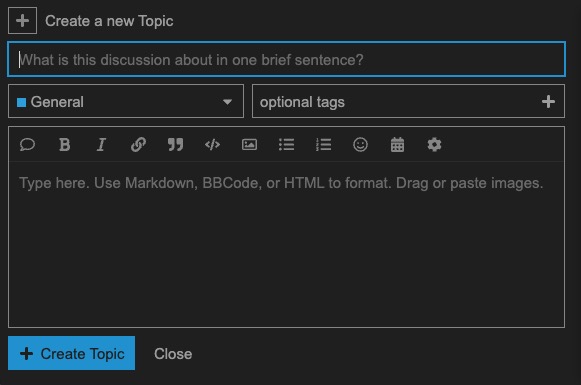Focus the topic title input field

(286, 59)
